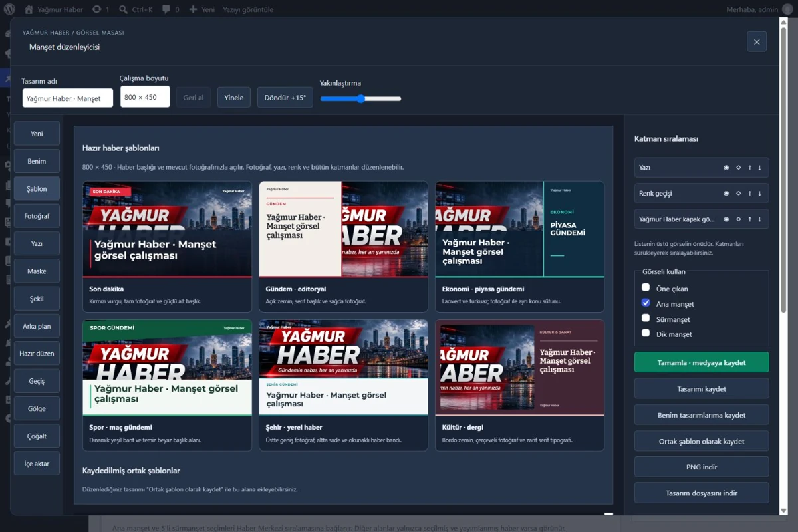Enable the Öne çıkan checkbox
Screen dimensions: 798x532
[x=646, y=287]
